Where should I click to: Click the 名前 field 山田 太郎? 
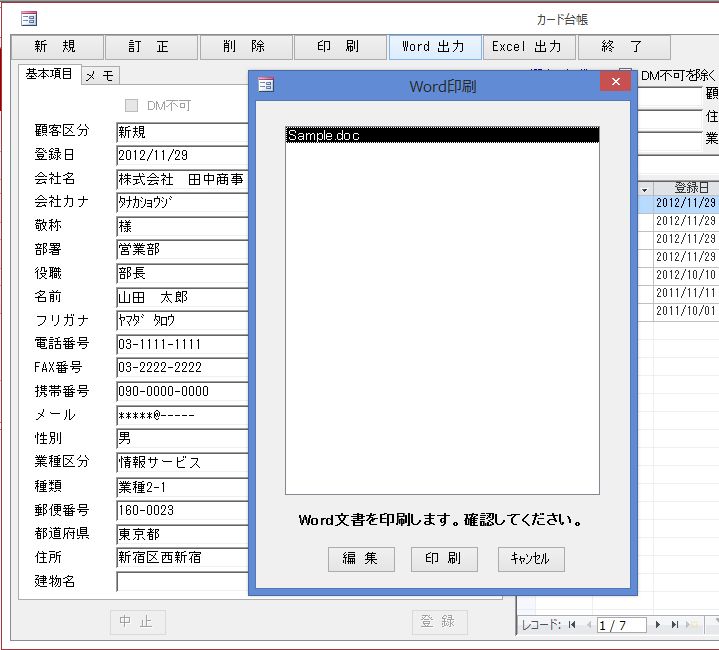coord(182,297)
